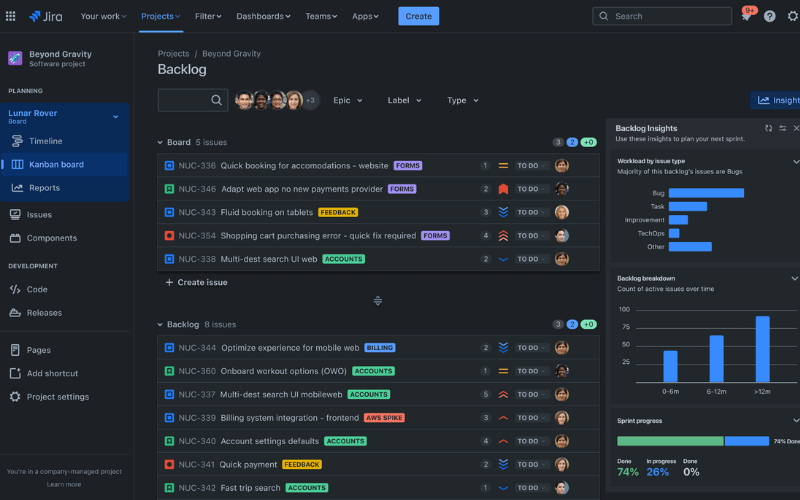
Task: Click the flag priority icon on NUC-346
Action: click(x=503, y=189)
